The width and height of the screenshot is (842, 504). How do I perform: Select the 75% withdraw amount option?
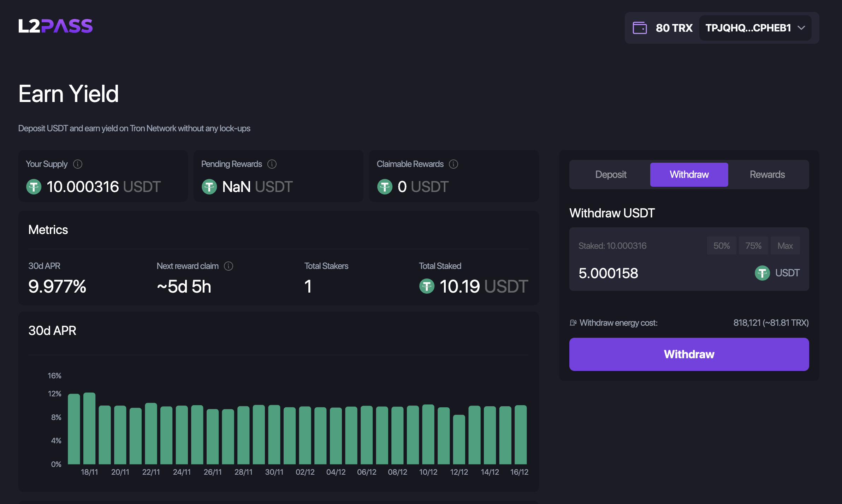(753, 245)
